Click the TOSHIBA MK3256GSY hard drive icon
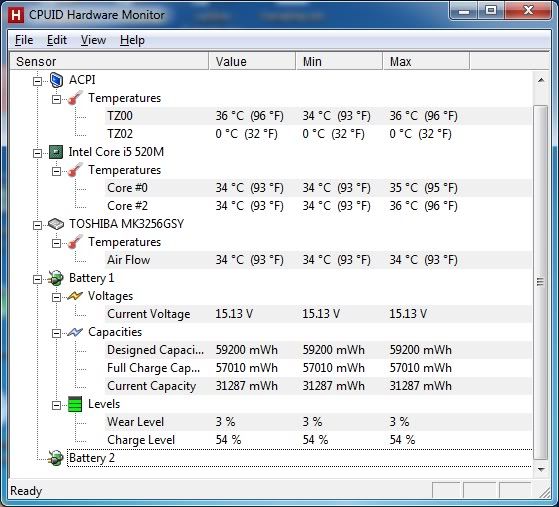This screenshot has height=507, width=559. pos(56,224)
